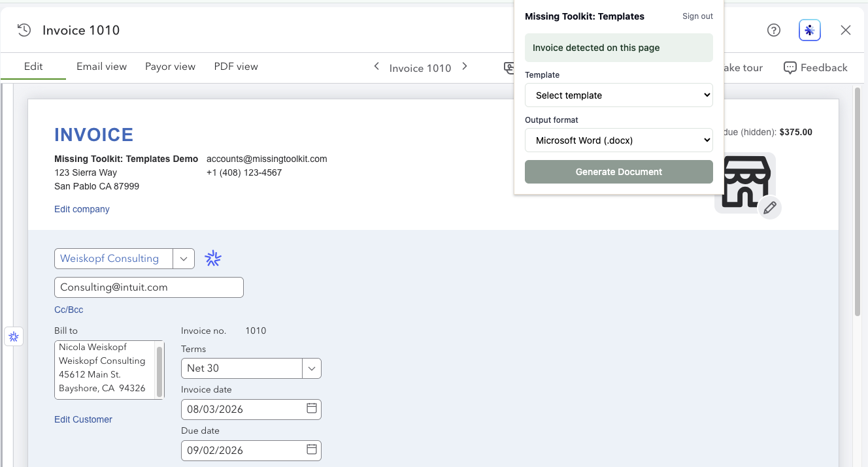Go to next invoice arrow
The height and width of the screenshot is (467, 868).
tap(465, 67)
